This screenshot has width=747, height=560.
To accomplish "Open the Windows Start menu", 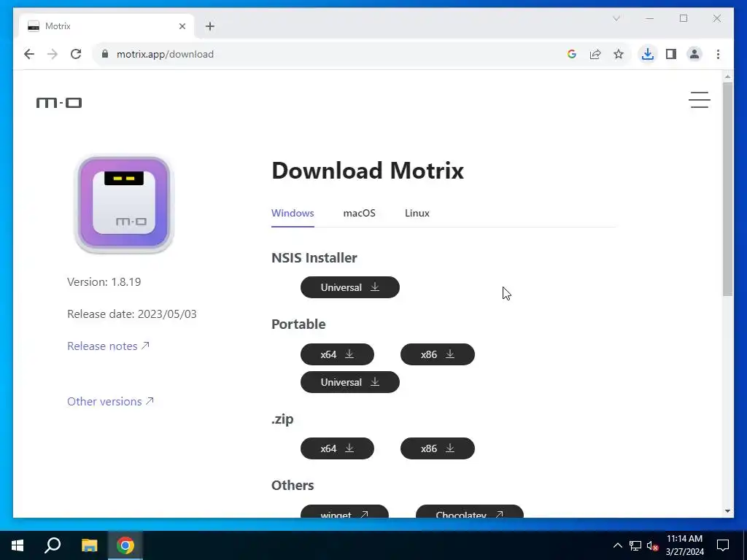I will pyautogui.click(x=18, y=545).
